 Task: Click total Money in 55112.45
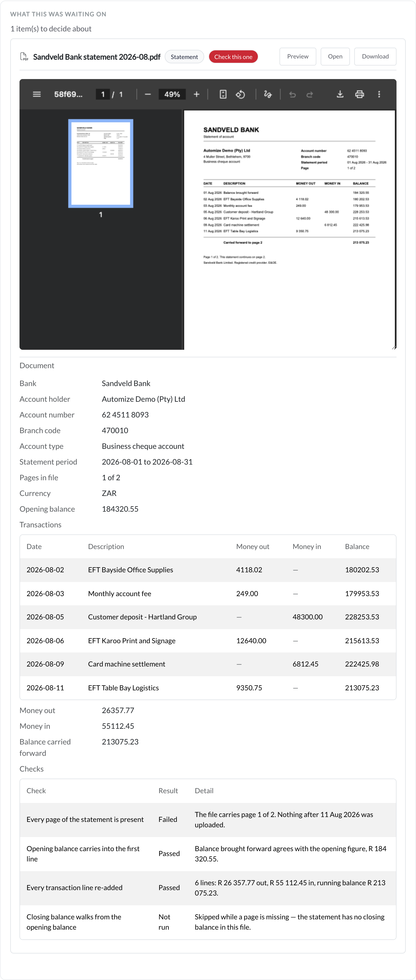(x=118, y=726)
